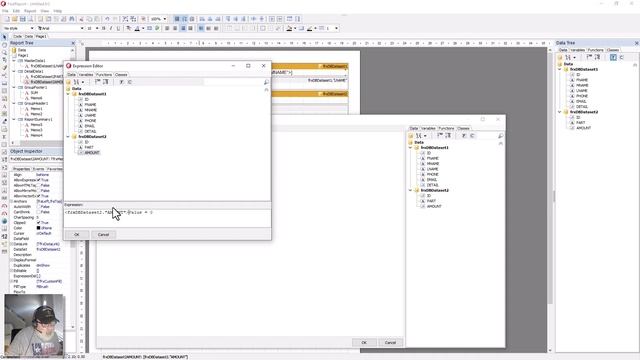Collapse frxDBDataset2 in Expression Editor tree
The width and height of the screenshot is (640, 360).
coord(68,137)
